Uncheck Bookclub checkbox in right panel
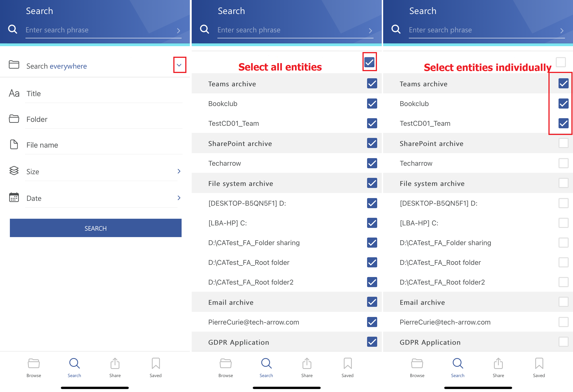573x392 pixels. [x=563, y=104]
